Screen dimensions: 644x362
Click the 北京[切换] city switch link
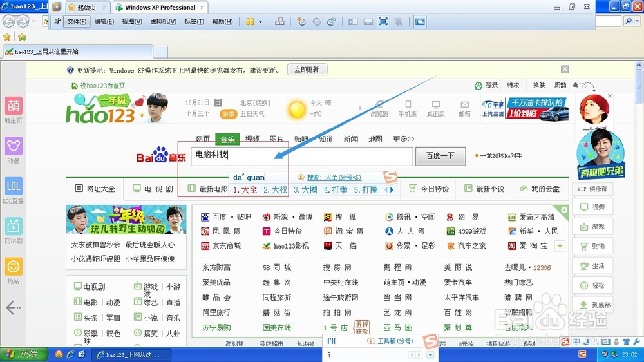point(254,102)
